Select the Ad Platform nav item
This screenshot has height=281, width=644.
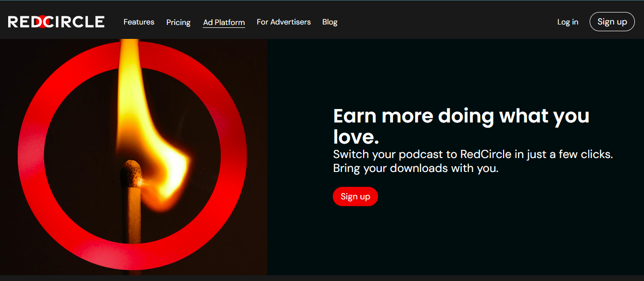224,22
